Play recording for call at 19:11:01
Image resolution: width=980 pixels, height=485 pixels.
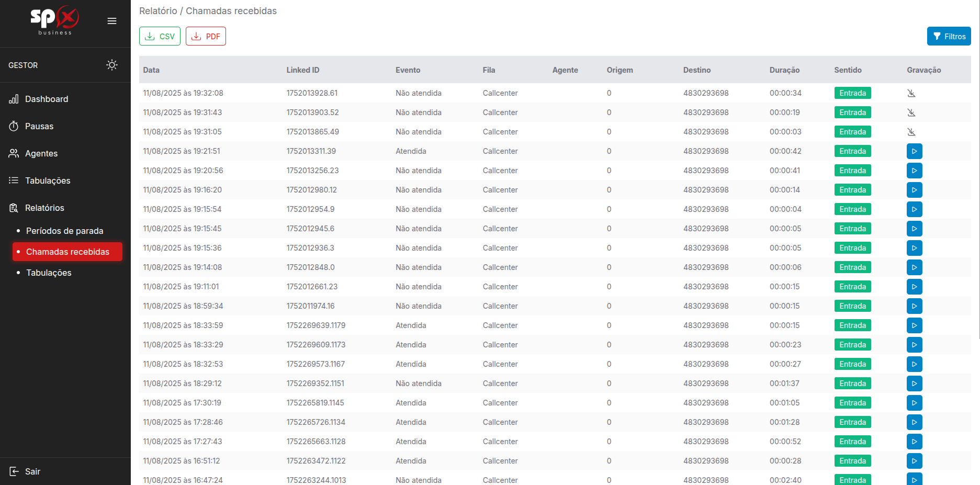pyautogui.click(x=914, y=287)
